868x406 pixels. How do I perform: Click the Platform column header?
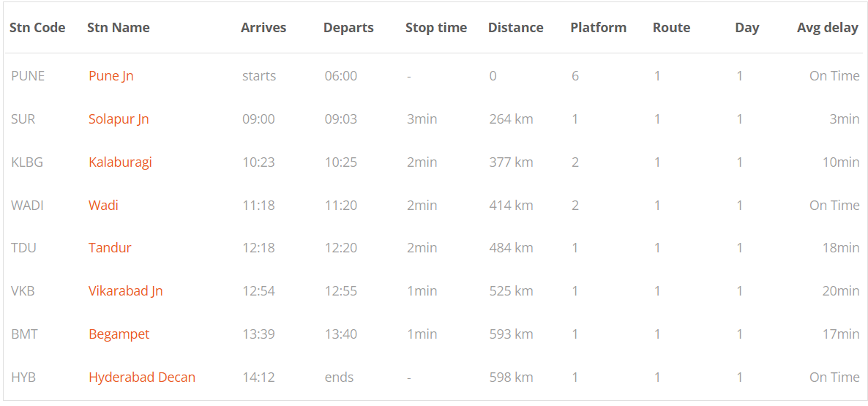tap(599, 28)
